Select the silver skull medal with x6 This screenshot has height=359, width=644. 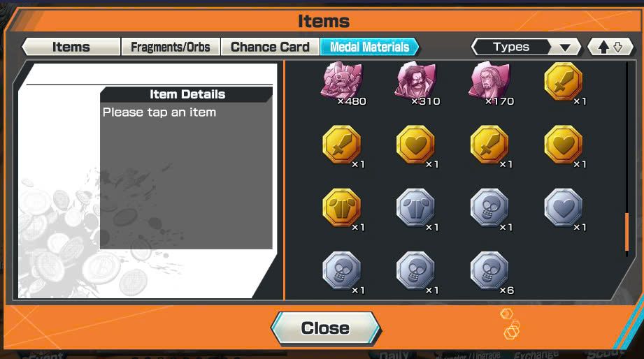pos(489,271)
